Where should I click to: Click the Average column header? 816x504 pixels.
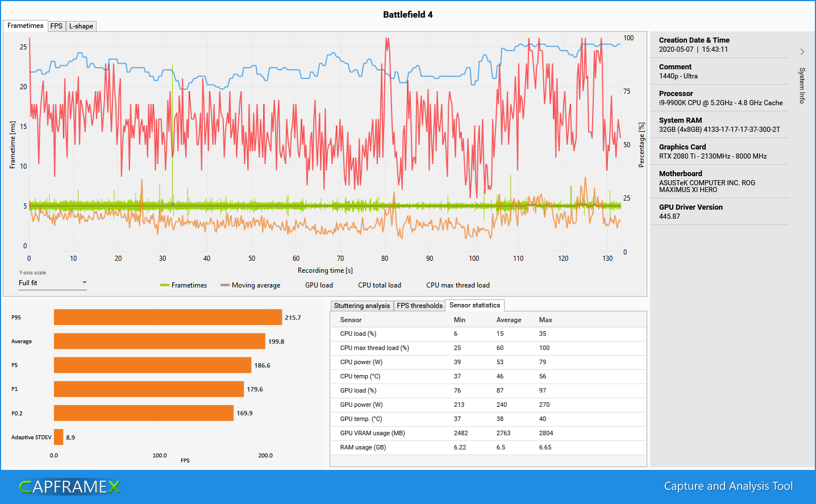click(x=509, y=320)
